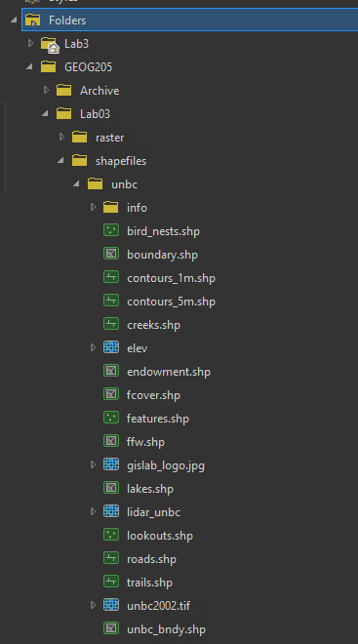Viewport: 358px width, 644px height.
Task: Click the point icon beside lookouts.shp
Action: 111,535
